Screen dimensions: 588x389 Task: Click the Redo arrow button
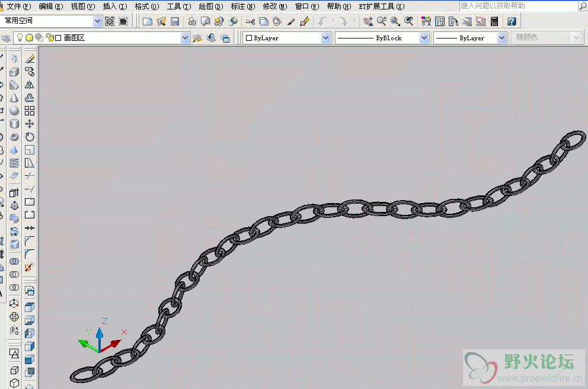tap(344, 21)
